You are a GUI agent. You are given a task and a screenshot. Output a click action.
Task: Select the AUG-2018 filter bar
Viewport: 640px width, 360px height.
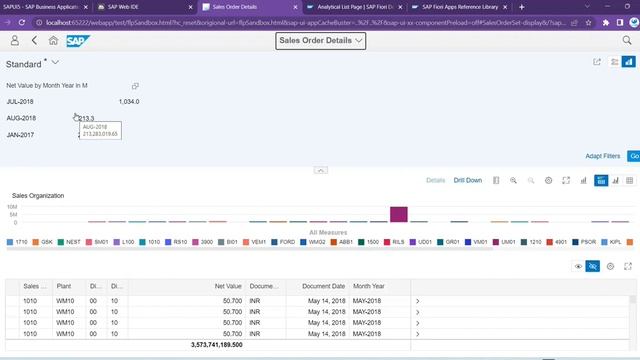73,118
